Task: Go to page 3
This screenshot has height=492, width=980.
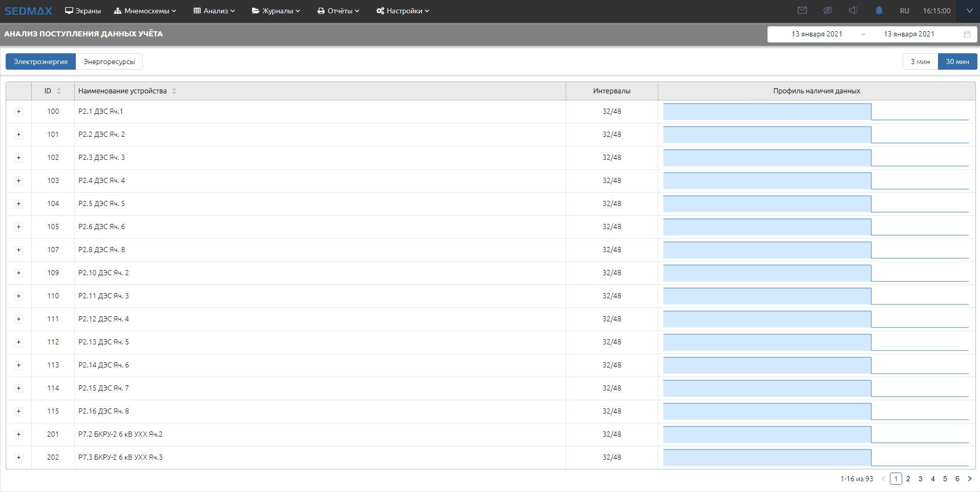Action: 921,479
